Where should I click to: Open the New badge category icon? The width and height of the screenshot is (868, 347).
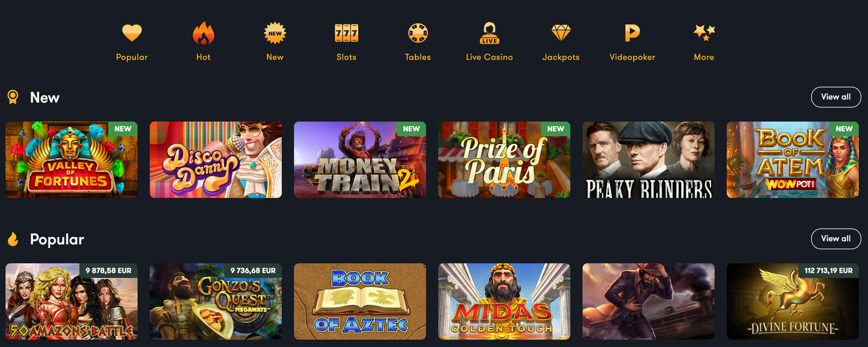(x=275, y=34)
